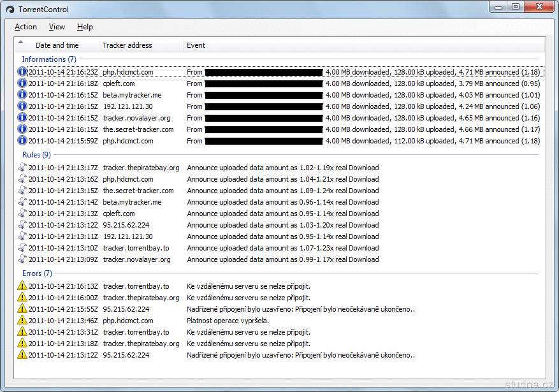The image size is (559, 392).
Task: Click rule script icon for tracker.thepiratebay.org
Action: tap(22, 168)
